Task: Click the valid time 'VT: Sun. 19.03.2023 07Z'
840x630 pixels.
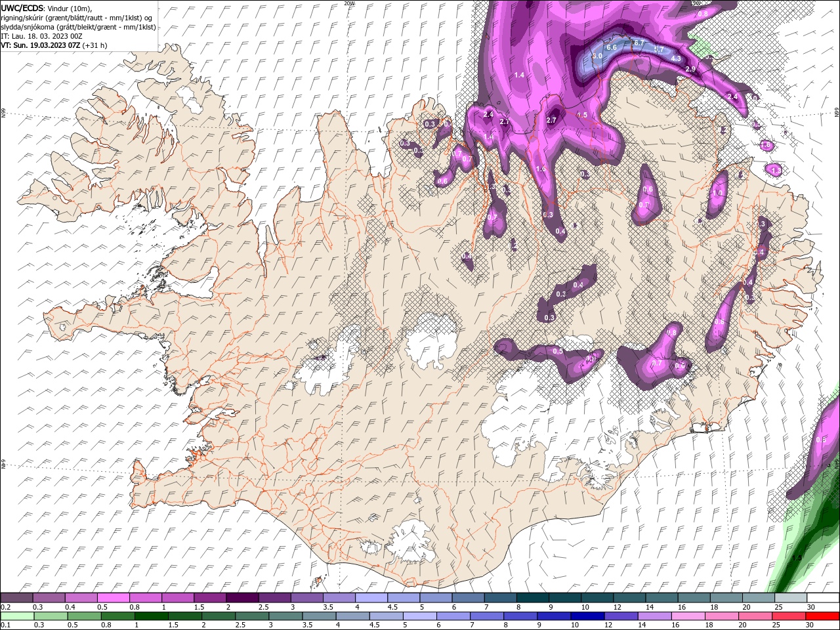Action: point(41,45)
